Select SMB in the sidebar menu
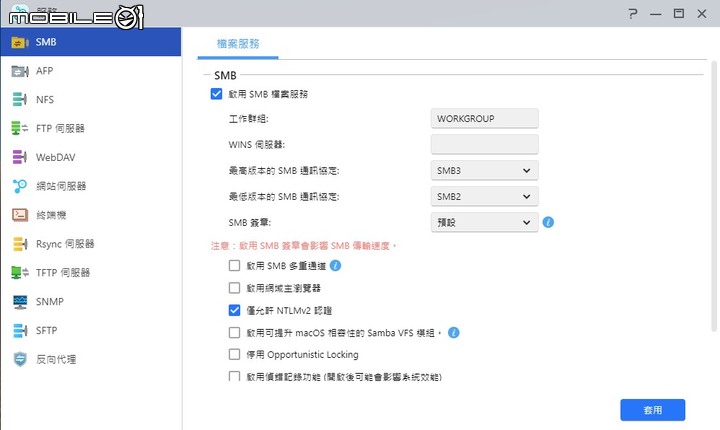Screen dimensions: 720x430 coord(91,42)
